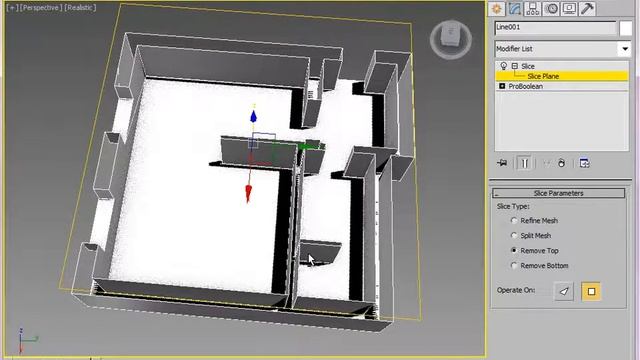
Task: Click the green axis gizmo arrow
Action: (x=307, y=146)
